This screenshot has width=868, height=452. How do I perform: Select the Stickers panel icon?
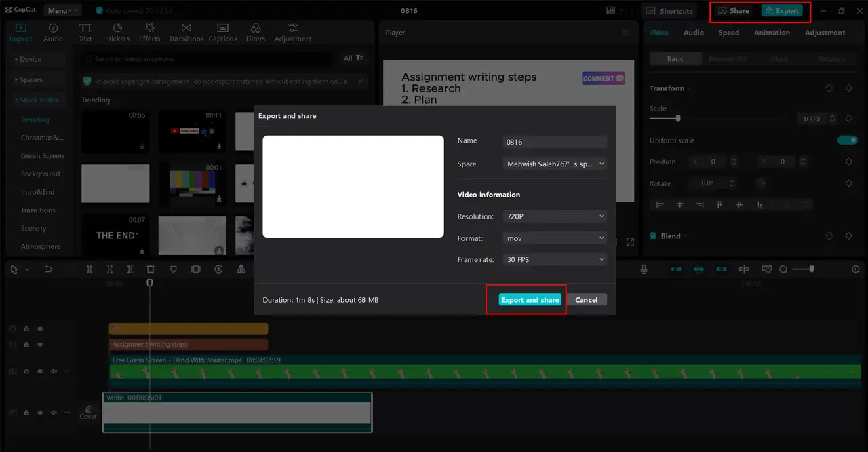pos(117,31)
